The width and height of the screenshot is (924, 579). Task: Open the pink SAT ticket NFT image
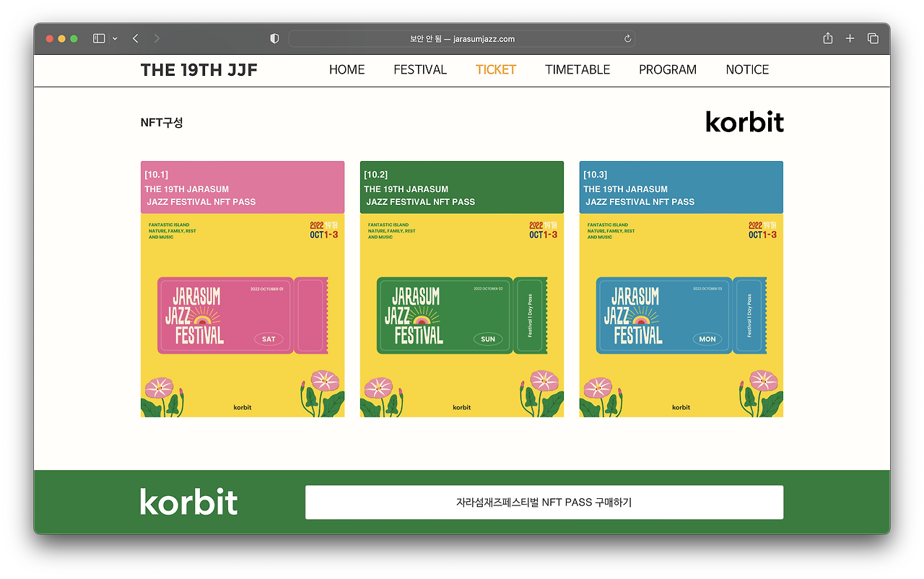tap(243, 315)
